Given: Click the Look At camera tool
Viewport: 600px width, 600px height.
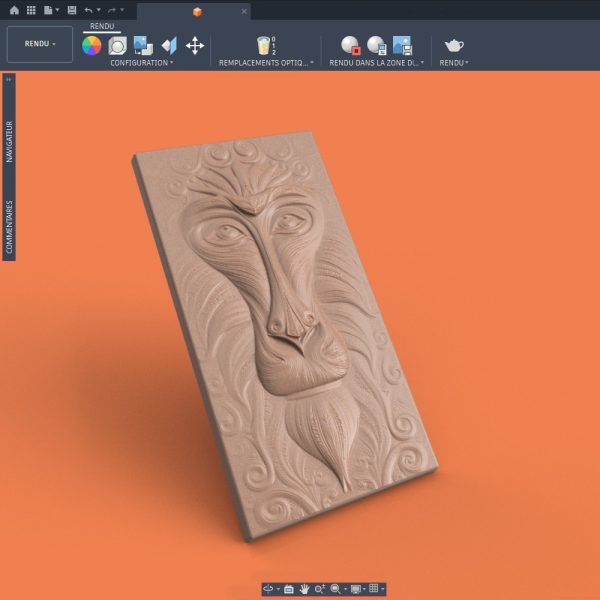Looking at the screenshot, I should pyautogui.click(x=289, y=589).
